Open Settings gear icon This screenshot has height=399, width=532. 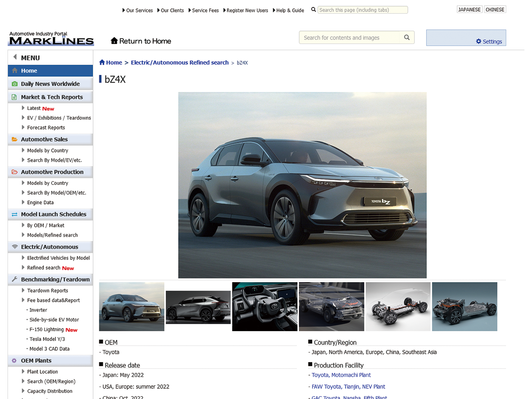(x=478, y=41)
